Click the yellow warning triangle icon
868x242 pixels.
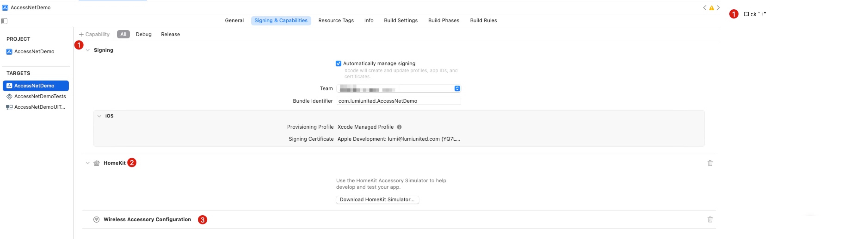point(712,8)
